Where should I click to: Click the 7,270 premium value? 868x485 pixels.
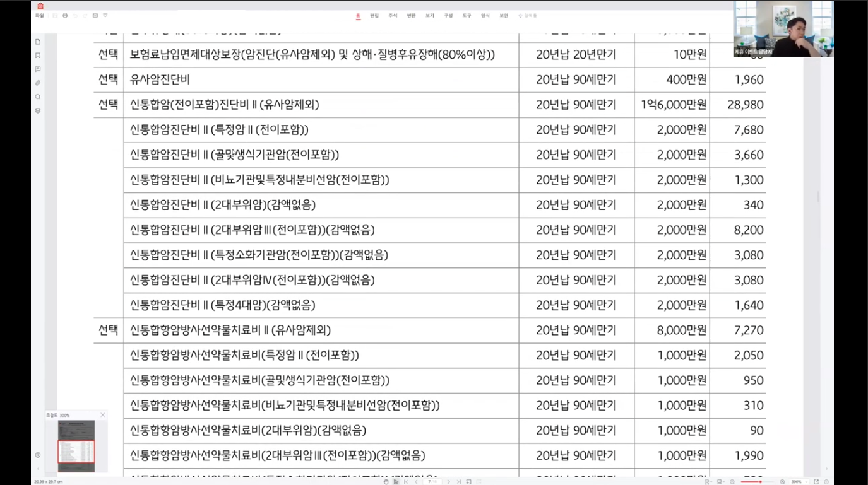[x=749, y=330]
